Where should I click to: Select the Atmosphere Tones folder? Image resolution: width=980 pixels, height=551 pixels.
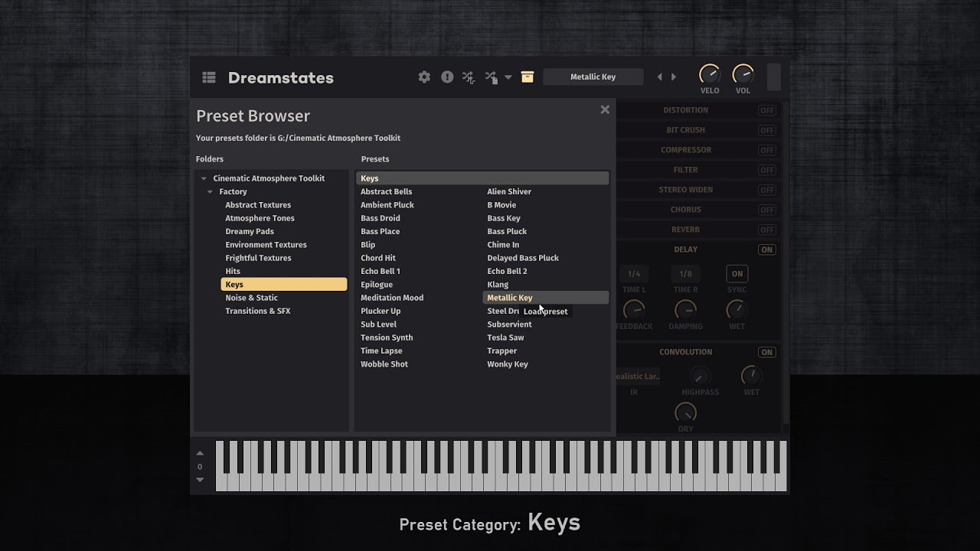(260, 218)
